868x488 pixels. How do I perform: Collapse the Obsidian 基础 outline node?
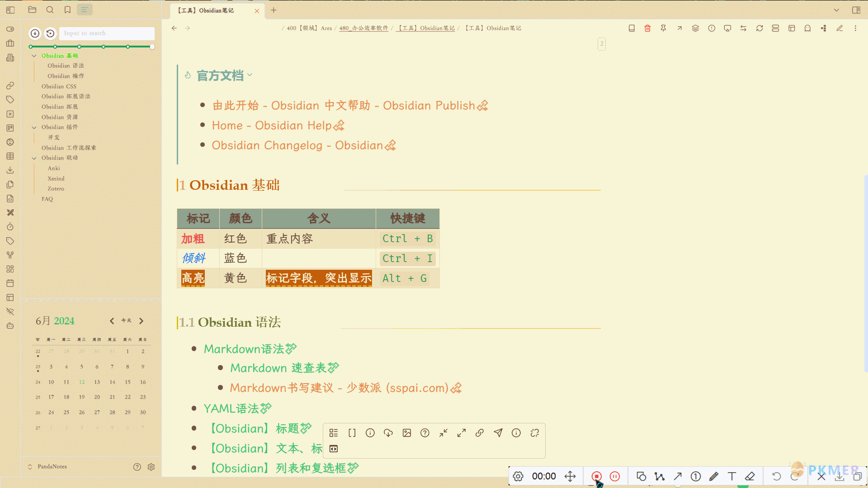[34, 56]
